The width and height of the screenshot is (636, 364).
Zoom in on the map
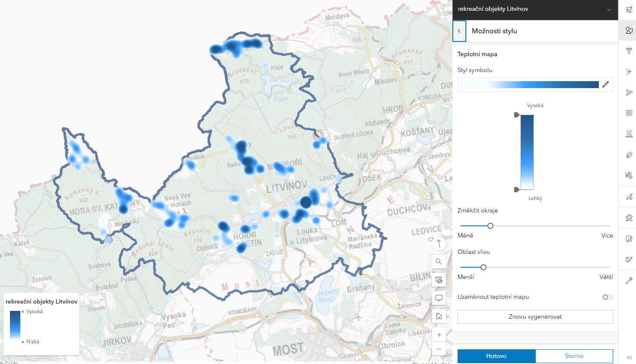point(439,335)
